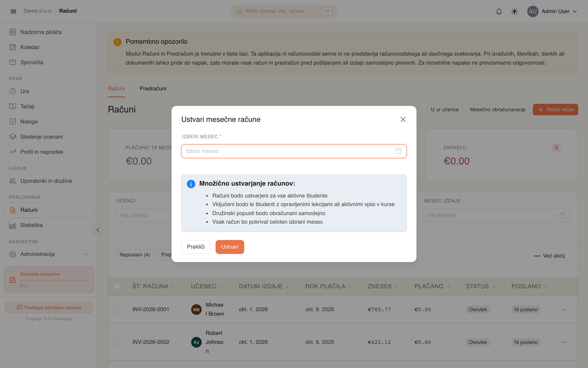Click the Profil in napredek trend icon

coord(13,152)
